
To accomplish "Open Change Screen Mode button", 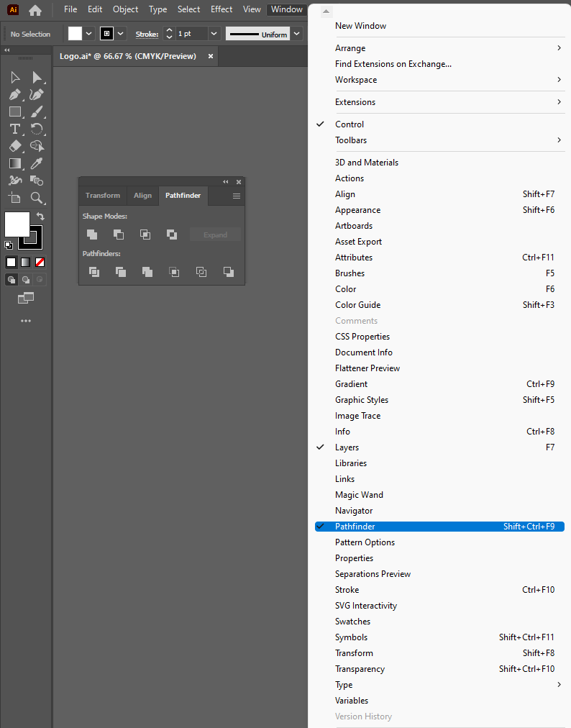I will pos(26,298).
